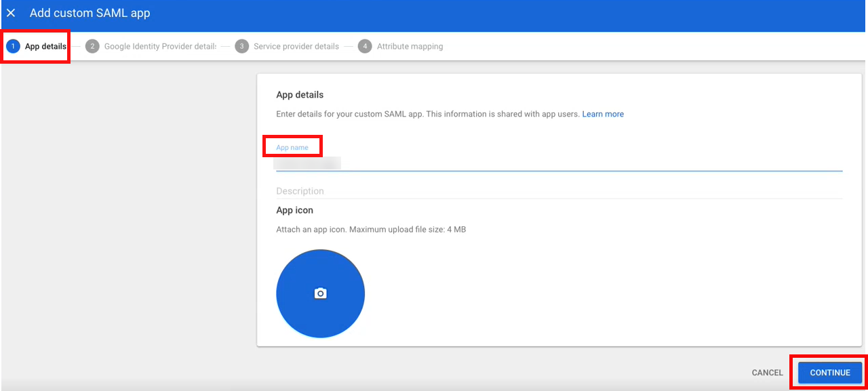Click the App icon section heading
Image resolution: width=868 pixels, height=391 pixels.
(294, 210)
